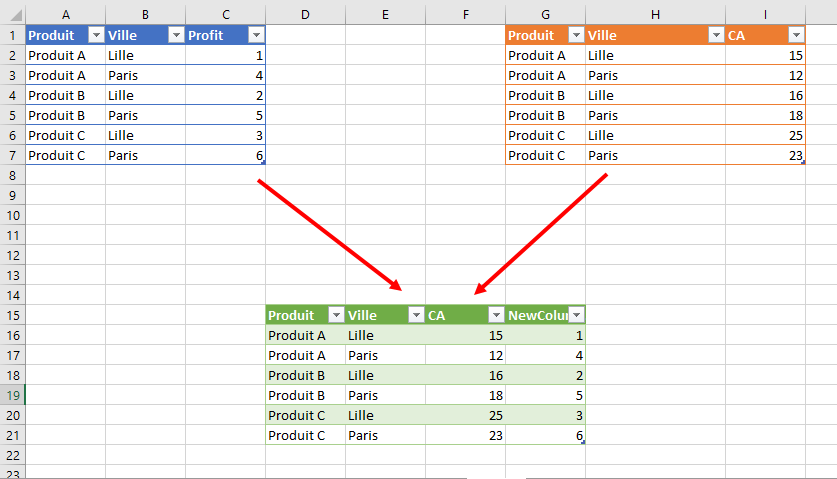Select column D header

(305, 14)
